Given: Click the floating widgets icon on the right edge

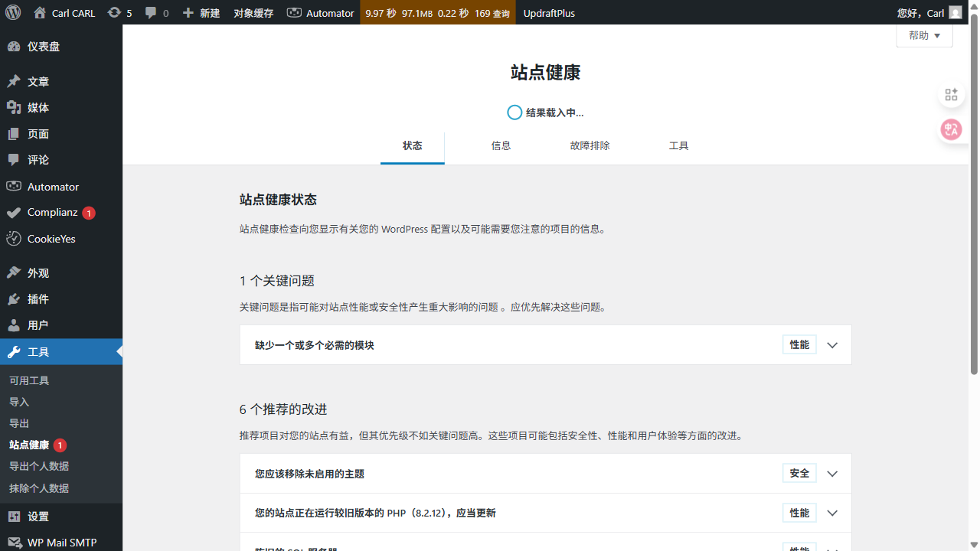Looking at the screenshot, I should (951, 94).
